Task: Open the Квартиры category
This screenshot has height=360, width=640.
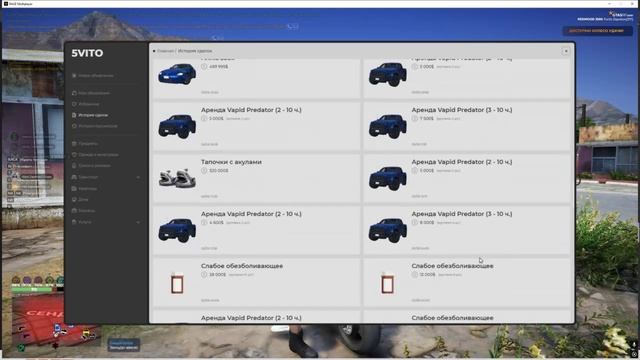Action: tap(84, 189)
